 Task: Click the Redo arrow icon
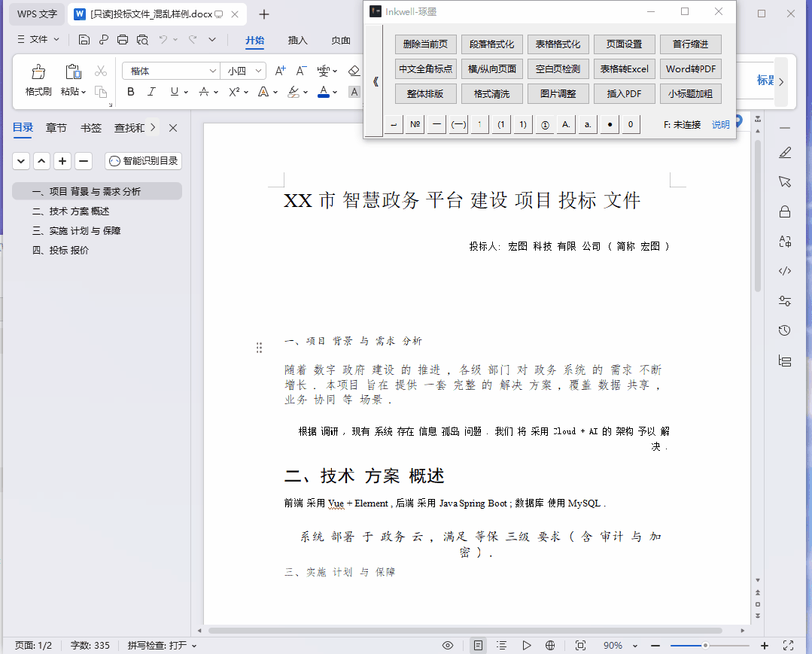193,39
